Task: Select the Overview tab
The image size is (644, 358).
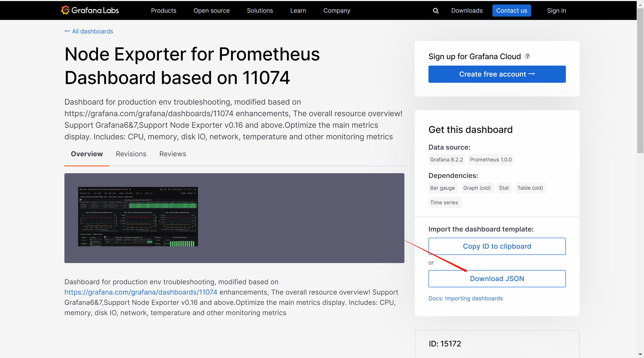Action: click(87, 154)
